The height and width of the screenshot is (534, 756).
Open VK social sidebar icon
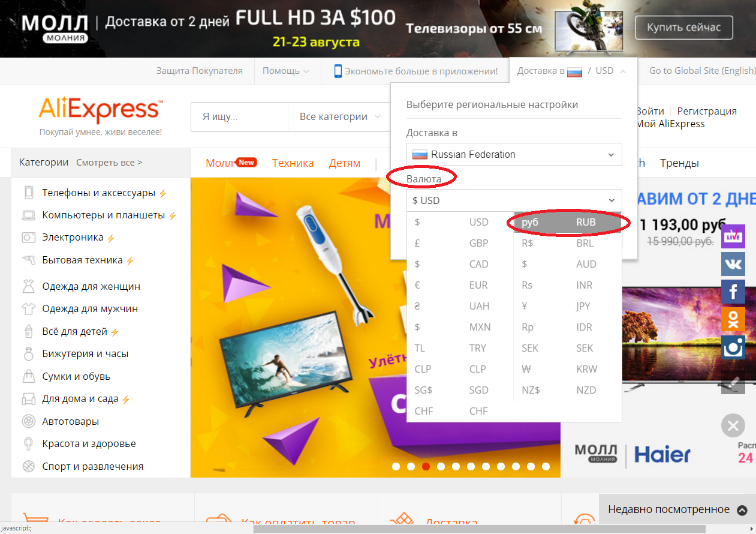coord(733,264)
